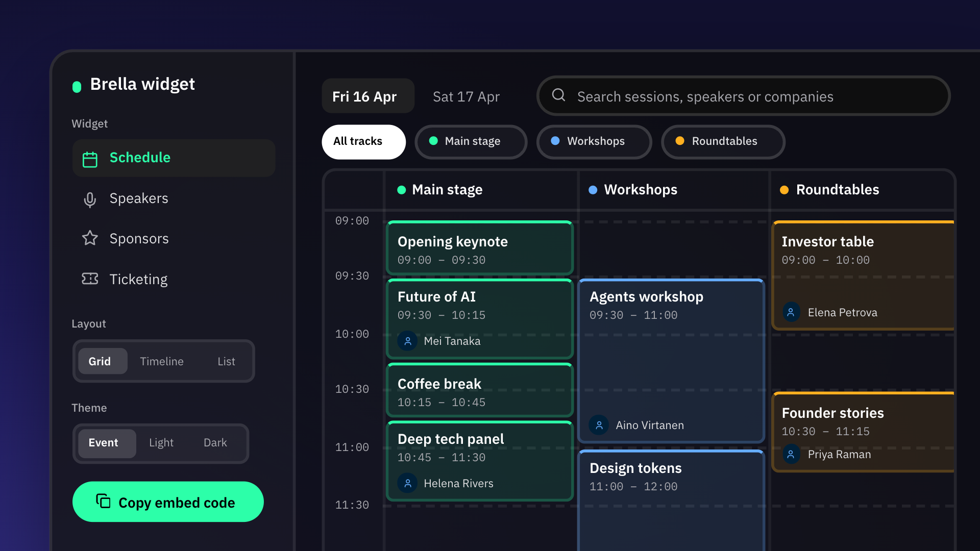Switch to Sat 17 Apr day tab
The height and width of the screenshot is (551, 980).
466,96
